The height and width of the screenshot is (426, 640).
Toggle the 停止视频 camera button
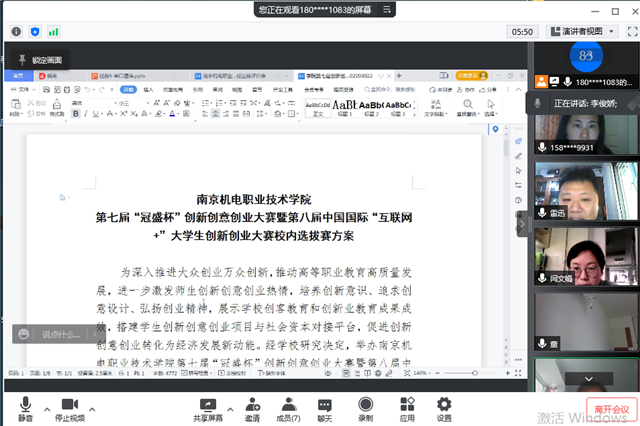tap(69, 404)
